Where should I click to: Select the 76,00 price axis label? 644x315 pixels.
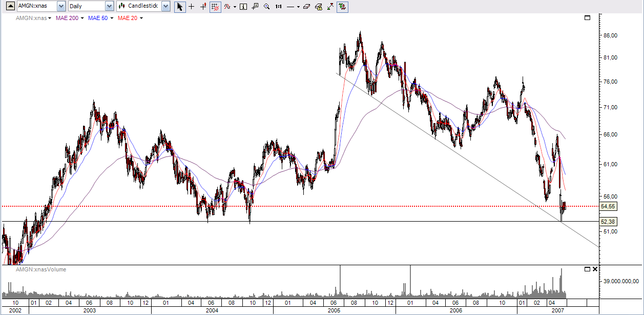point(610,82)
